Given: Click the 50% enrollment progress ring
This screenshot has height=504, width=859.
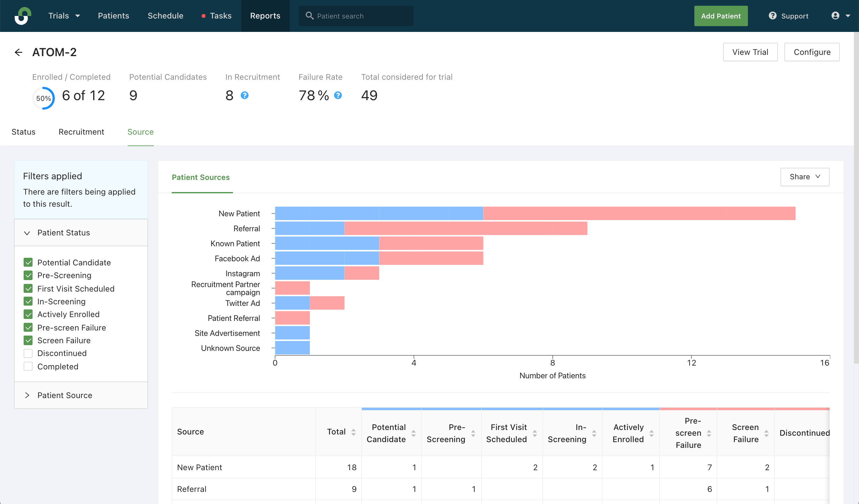Looking at the screenshot, I should [43, 98].
